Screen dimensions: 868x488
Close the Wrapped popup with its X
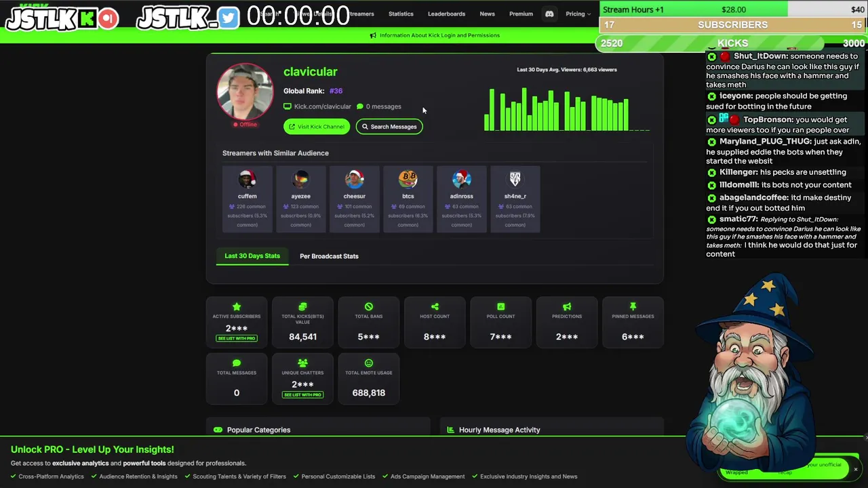pos(856,469)
